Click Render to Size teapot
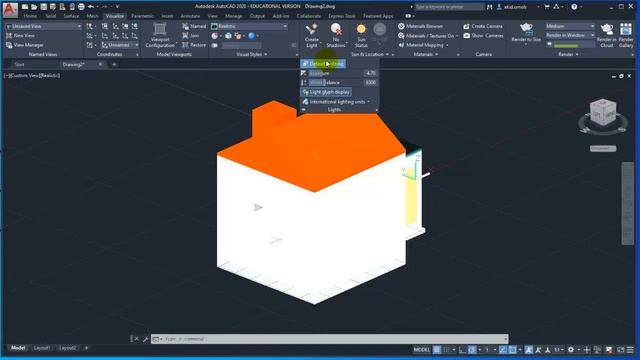This screenshot has width=640, height=360. click(x=526, y=33)
